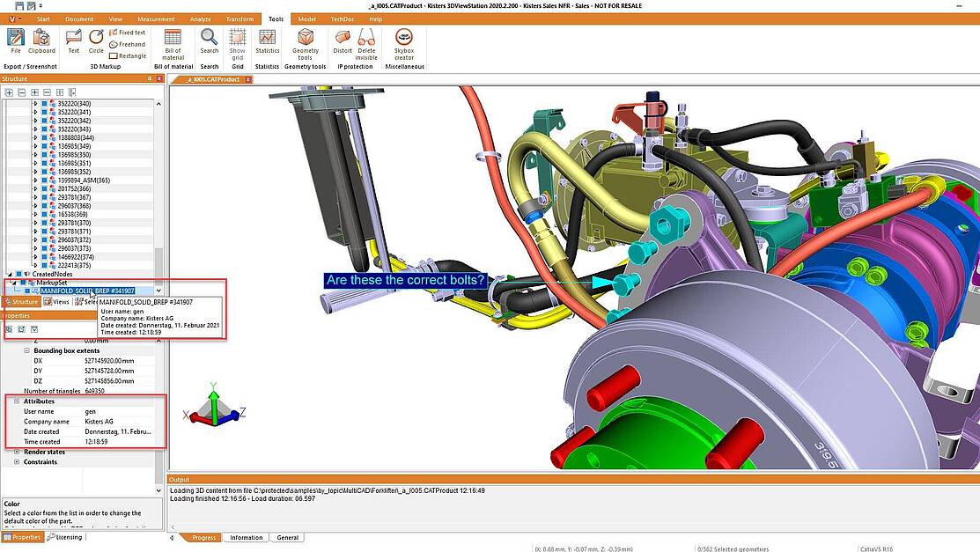The height and width of the screenshot is (552, 980).
Task: Expand the Render states section
Action: (17, 452)
